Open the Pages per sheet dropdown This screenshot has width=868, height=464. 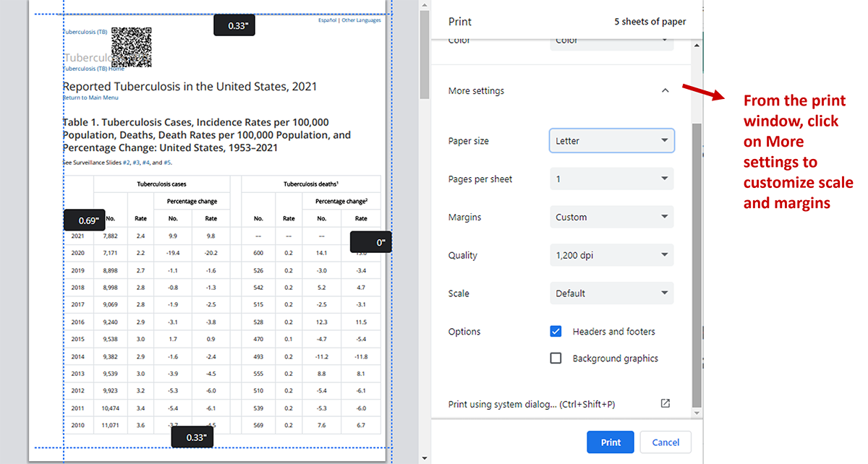pos(611,179)
